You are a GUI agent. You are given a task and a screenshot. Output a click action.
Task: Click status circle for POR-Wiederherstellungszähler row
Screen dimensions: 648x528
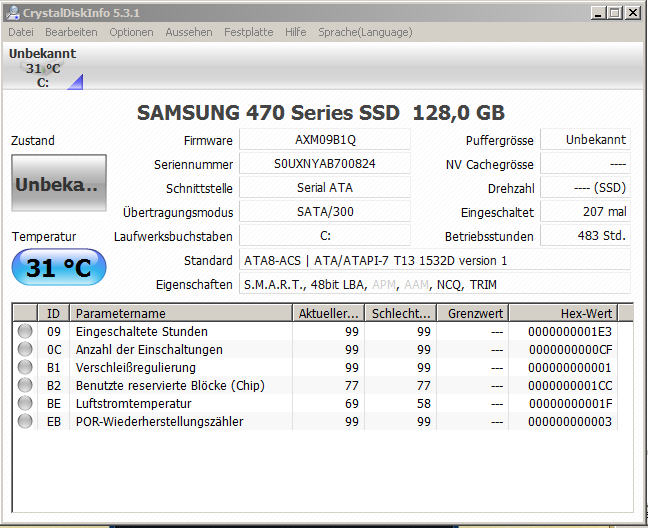coord(25,421)
